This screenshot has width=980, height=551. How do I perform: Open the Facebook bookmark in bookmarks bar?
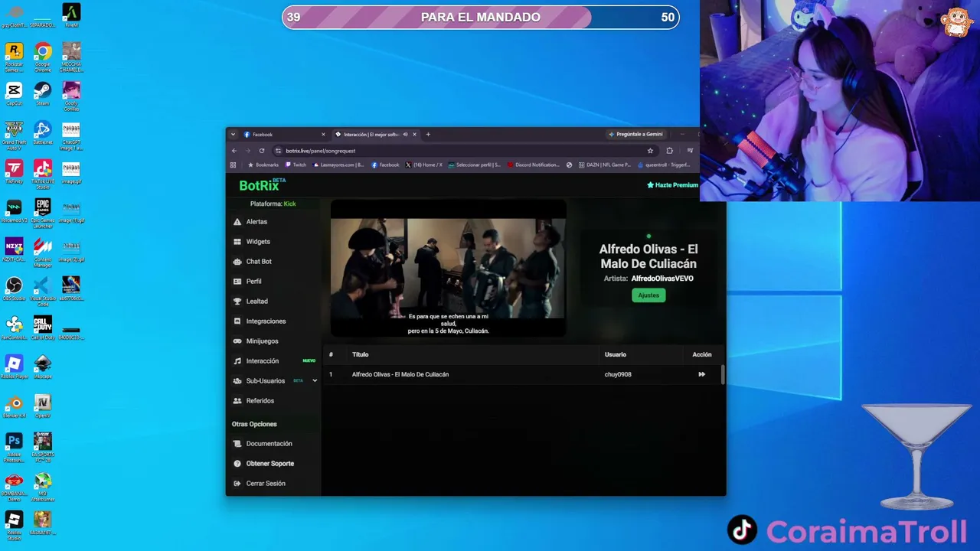click(385, 165)
